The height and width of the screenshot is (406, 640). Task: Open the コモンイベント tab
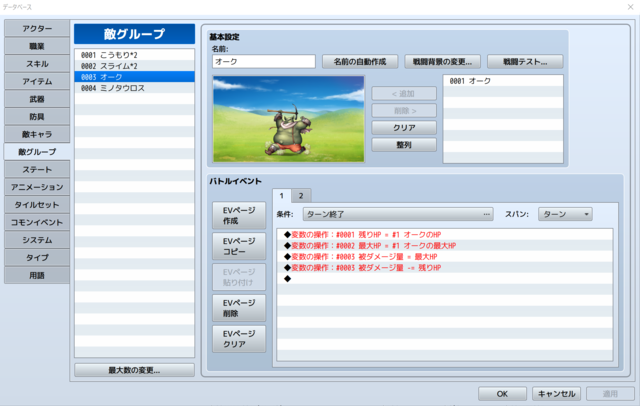pyautogui.click(x=37, y=222)
